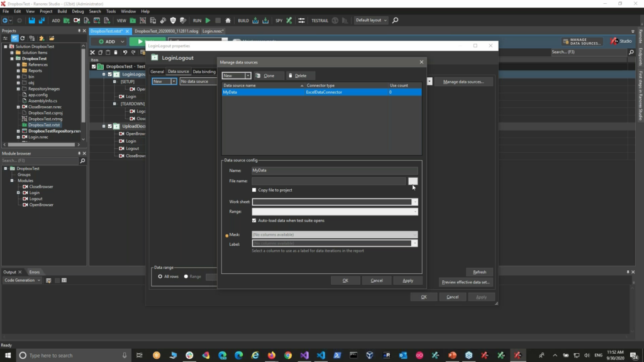Open Chrome from the Windows taskbar
The image size is (644, 362).
pos(288,356)
